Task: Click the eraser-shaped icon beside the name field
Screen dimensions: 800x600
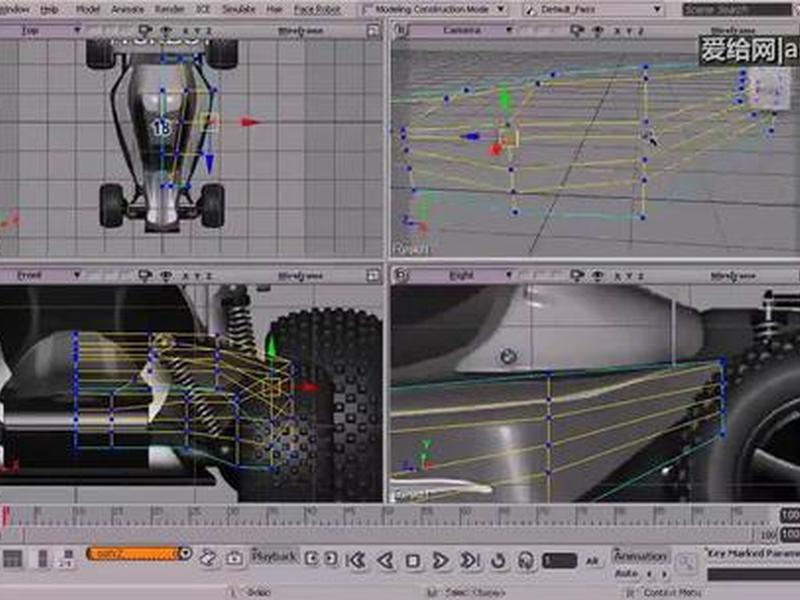Action: (x=208, y=558)
